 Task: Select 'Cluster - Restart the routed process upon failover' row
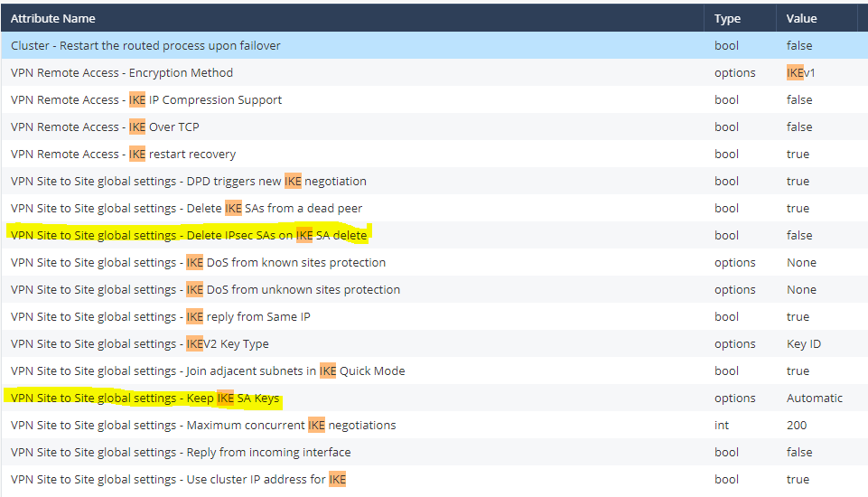(434, 45)
